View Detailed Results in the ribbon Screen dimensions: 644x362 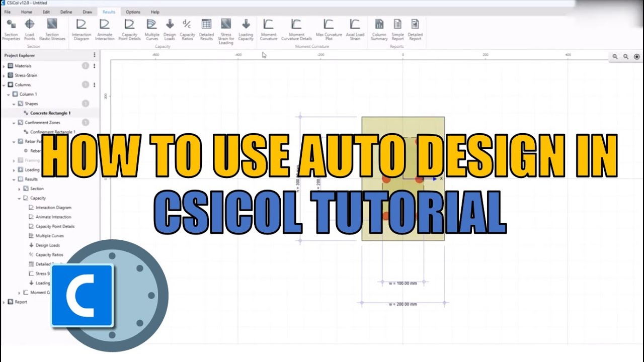tap(206, 30)
